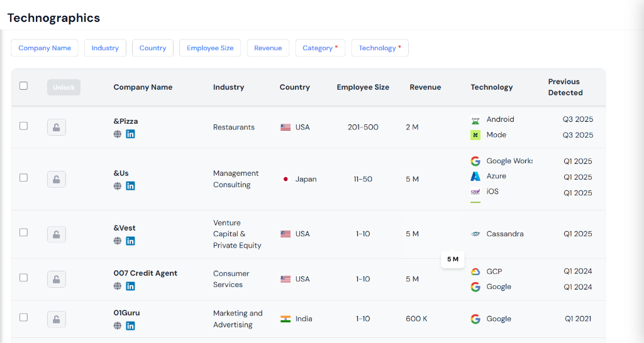Open the Employee Size filter
644x343 pixels.
(210, 48)
